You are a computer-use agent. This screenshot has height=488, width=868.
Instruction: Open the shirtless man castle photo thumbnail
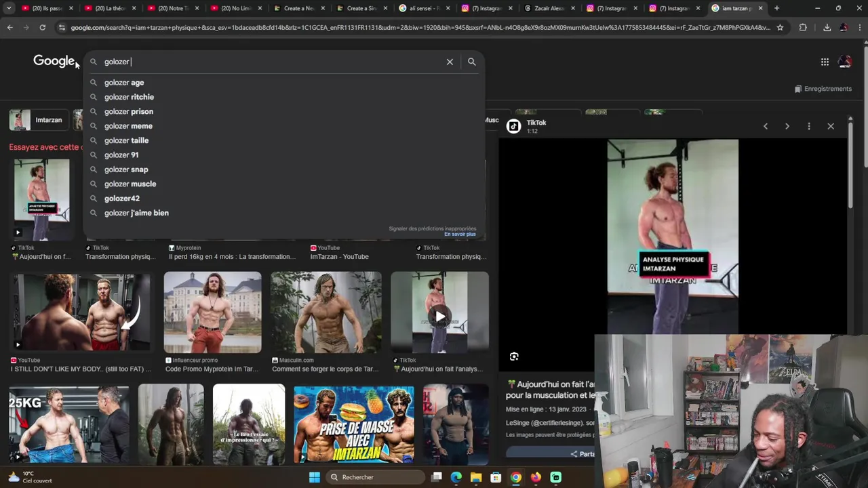tap(212, 312)
